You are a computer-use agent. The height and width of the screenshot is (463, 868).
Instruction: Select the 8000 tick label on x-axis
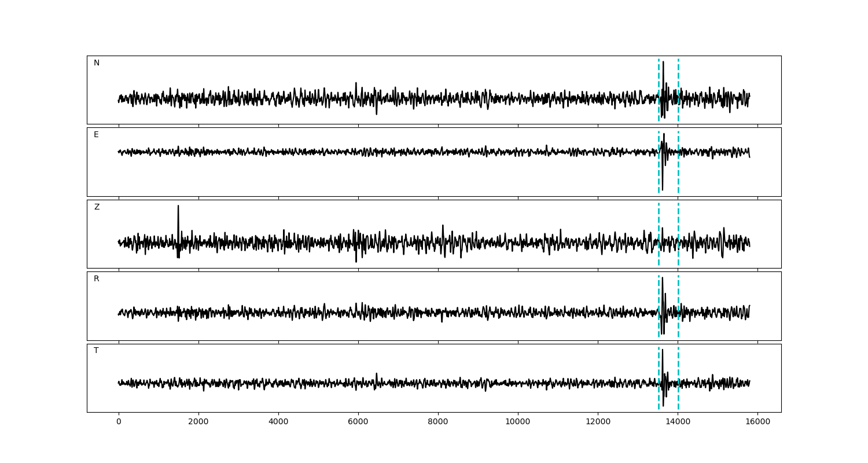click(438, 422)
